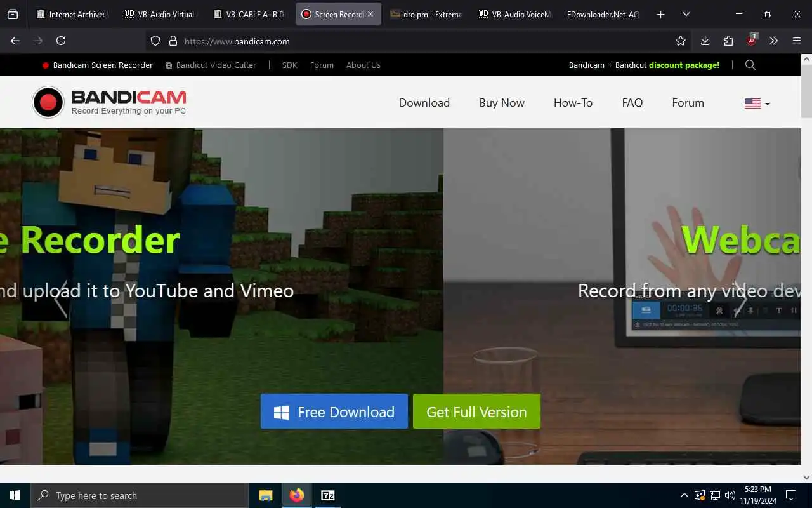Open the discount package link
812x508 pixels.
tap(644, 65)
